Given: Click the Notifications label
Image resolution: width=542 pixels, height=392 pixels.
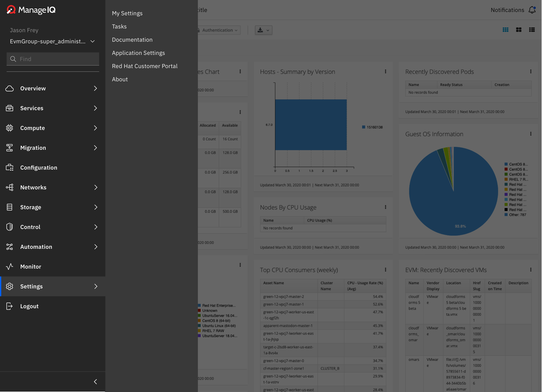Looking at the screenshot, I should tap(507, 10).
